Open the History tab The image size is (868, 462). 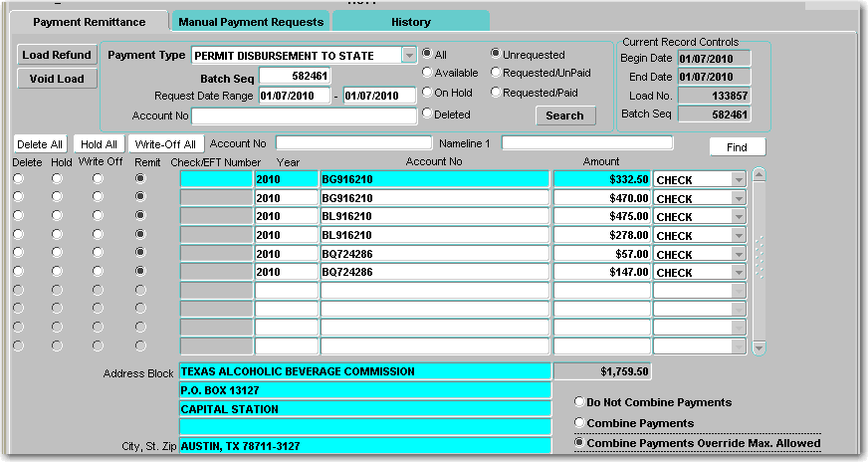click(x=411, y=22)
